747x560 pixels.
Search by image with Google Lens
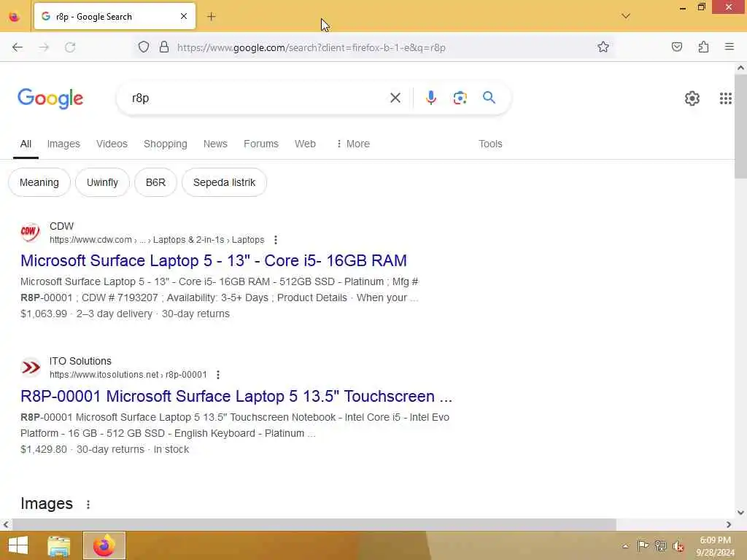(460, 98)
